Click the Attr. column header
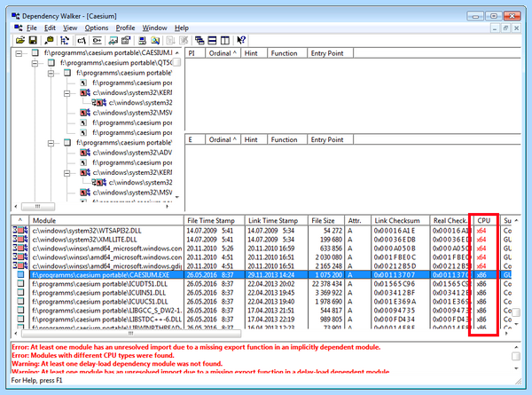 coord(357,220)
